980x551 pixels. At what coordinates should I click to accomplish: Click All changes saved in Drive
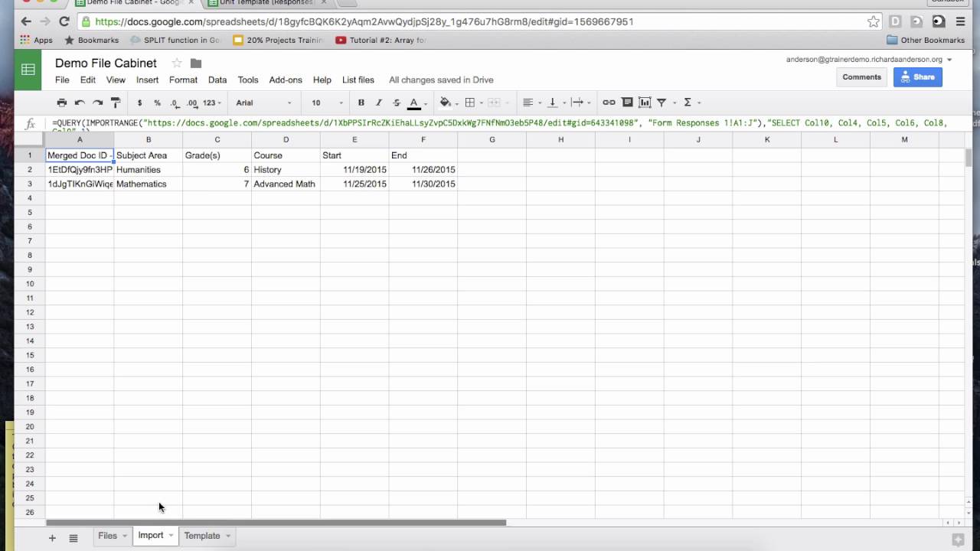pyautogui.click(x=441, y=80)
